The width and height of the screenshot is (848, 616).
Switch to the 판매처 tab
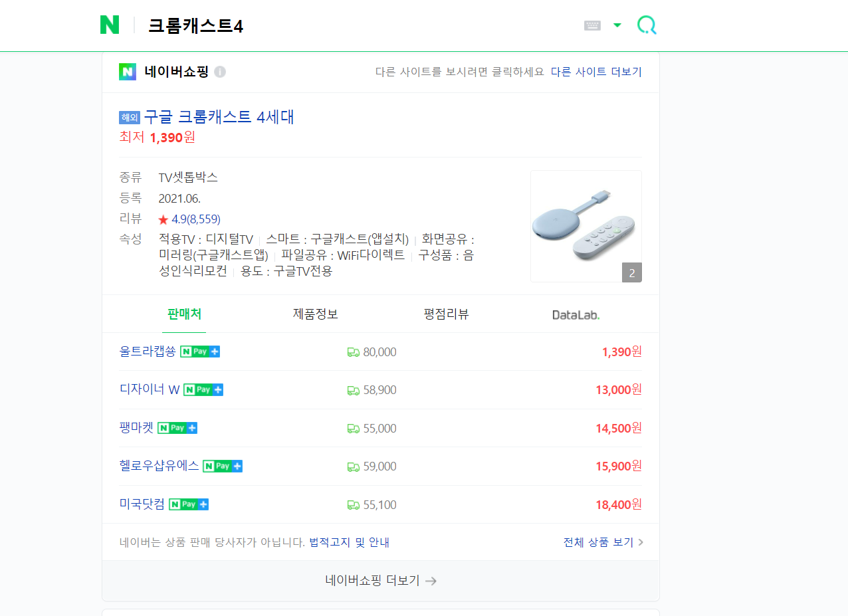184,314
